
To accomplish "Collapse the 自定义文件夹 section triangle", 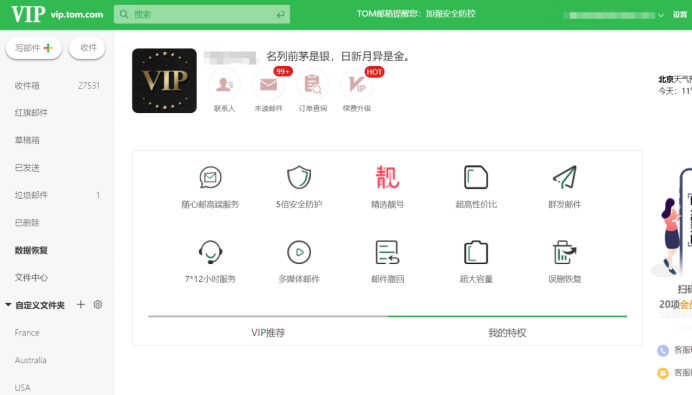I will pyautogui.click(x=8, y=305).
